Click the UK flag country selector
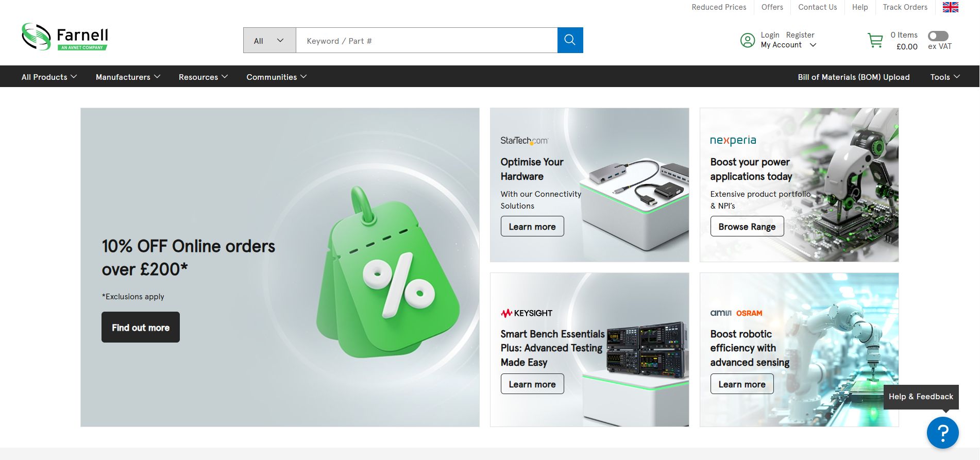 point(950,7)
